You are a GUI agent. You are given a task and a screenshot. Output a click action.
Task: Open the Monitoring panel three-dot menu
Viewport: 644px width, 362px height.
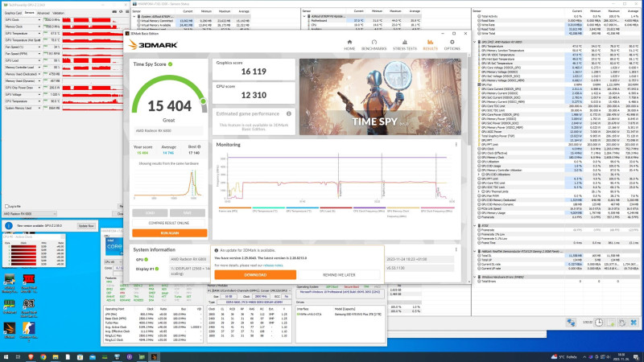point(456,145)
